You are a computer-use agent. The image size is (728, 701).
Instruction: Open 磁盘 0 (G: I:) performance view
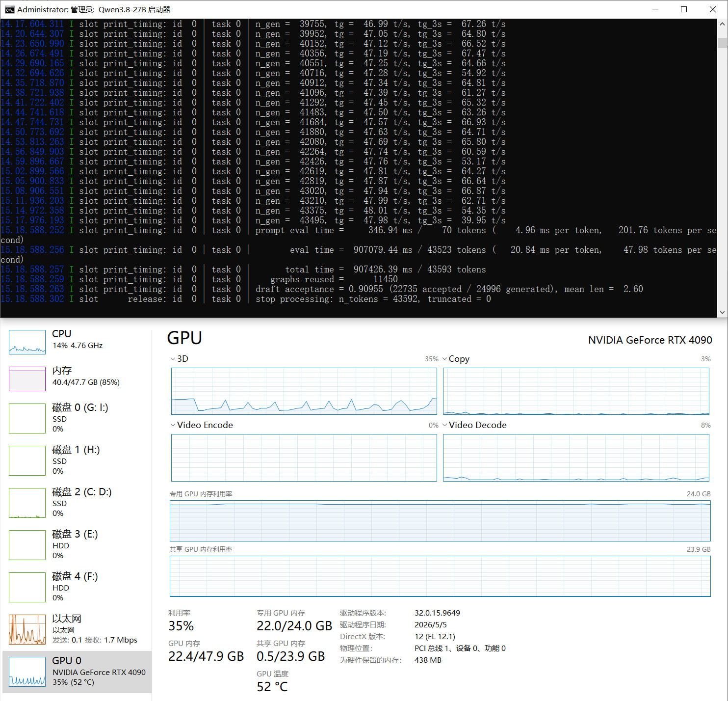tap(77, 418)
